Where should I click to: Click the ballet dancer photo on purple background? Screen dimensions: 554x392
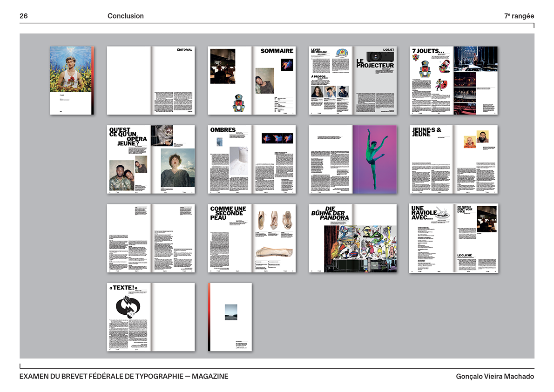[374, 159]
